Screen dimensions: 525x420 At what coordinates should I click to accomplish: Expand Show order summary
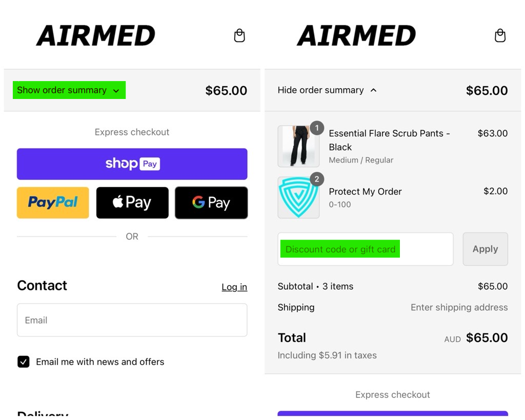click(x=69, y=90)
